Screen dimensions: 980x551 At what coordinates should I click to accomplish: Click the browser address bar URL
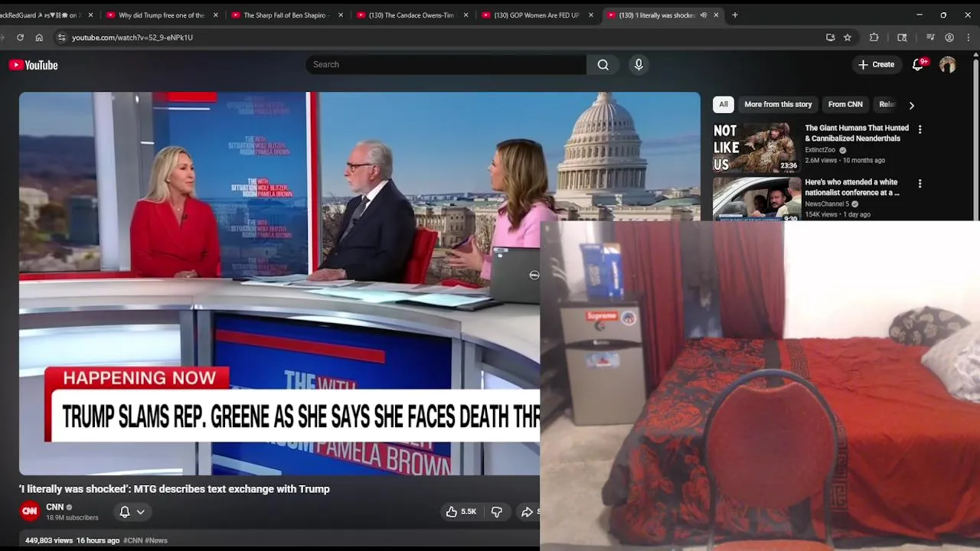pyautogui.click(x=132, y=37)
